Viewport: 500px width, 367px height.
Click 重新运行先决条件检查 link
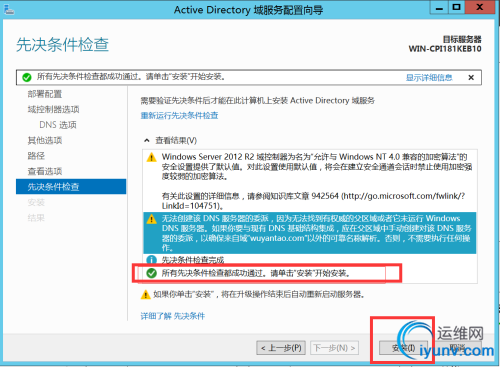pos(179,116)
